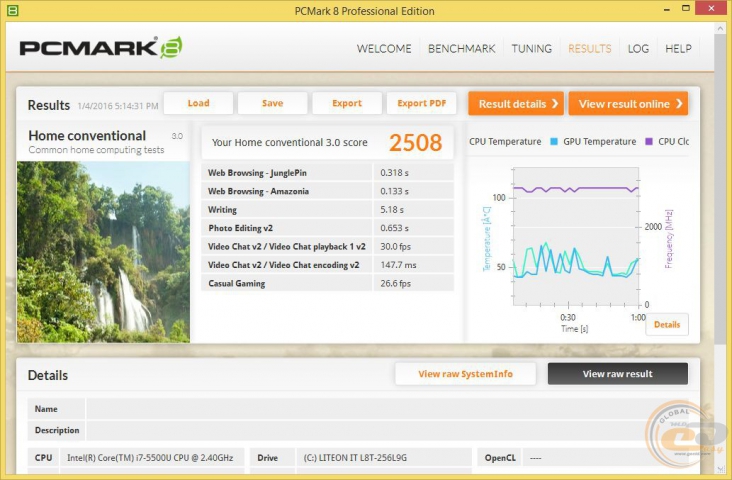The height and width of the screenshot is (480, 732).
Task: Select the RESULTS tab
Action: (589, 49)
